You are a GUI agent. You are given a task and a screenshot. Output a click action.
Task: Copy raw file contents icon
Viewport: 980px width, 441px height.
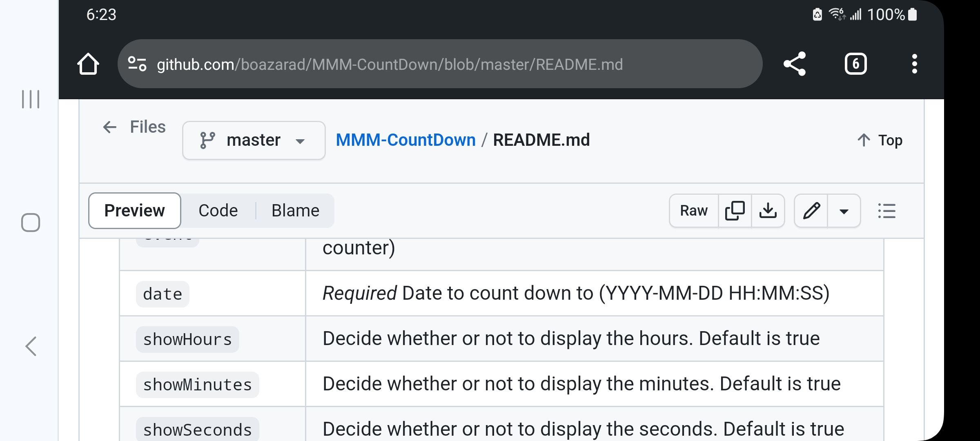click(x=735, y=211)
